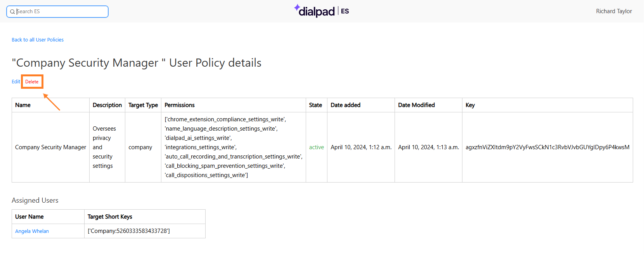Viewport: 644px width, 255px height.
Task: Click the 'chrome_extension_compliance_settings_write' permission
Action: (x=226, y=119)
